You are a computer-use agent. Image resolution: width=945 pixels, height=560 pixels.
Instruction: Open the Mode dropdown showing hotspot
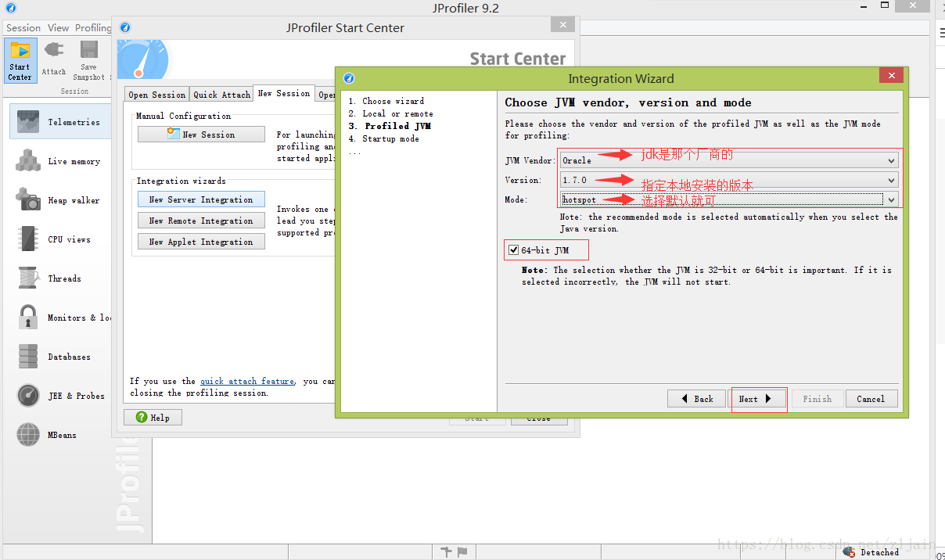729,199
